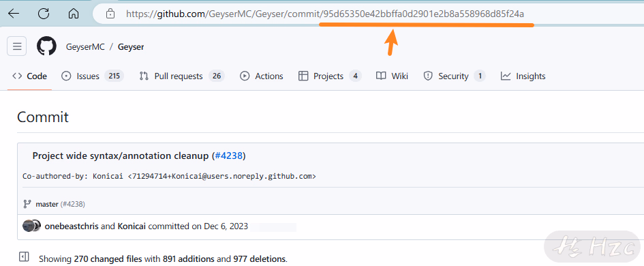Open Security tab
Screen dimensions: 644x266
point(455,76)
